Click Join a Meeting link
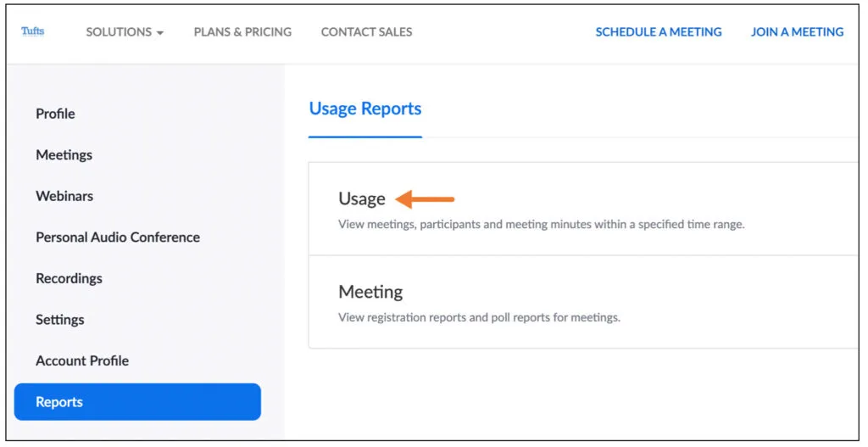 797,32
